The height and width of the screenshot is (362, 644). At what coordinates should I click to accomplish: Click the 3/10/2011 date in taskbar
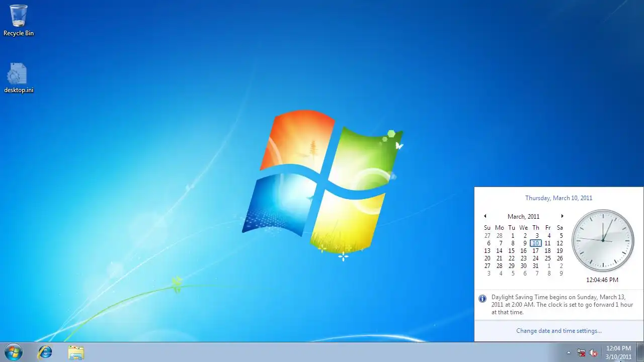point(618,357)
